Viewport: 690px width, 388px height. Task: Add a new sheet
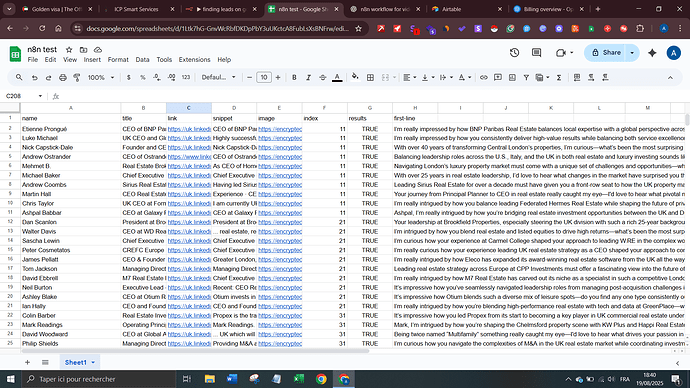click(27, 362)
